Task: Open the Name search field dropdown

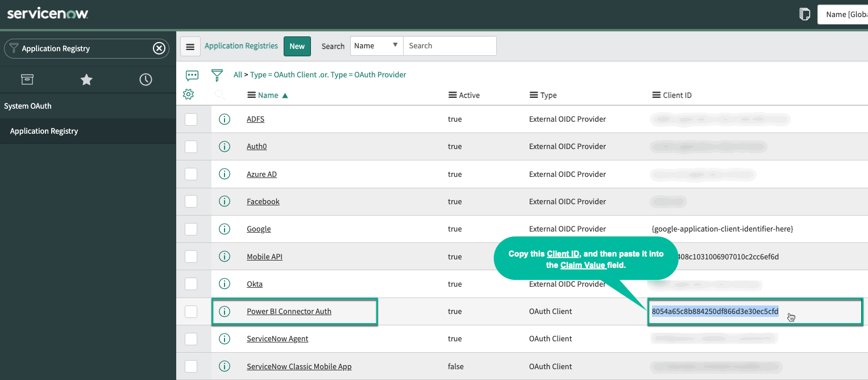Action: [x=376, y=46]
